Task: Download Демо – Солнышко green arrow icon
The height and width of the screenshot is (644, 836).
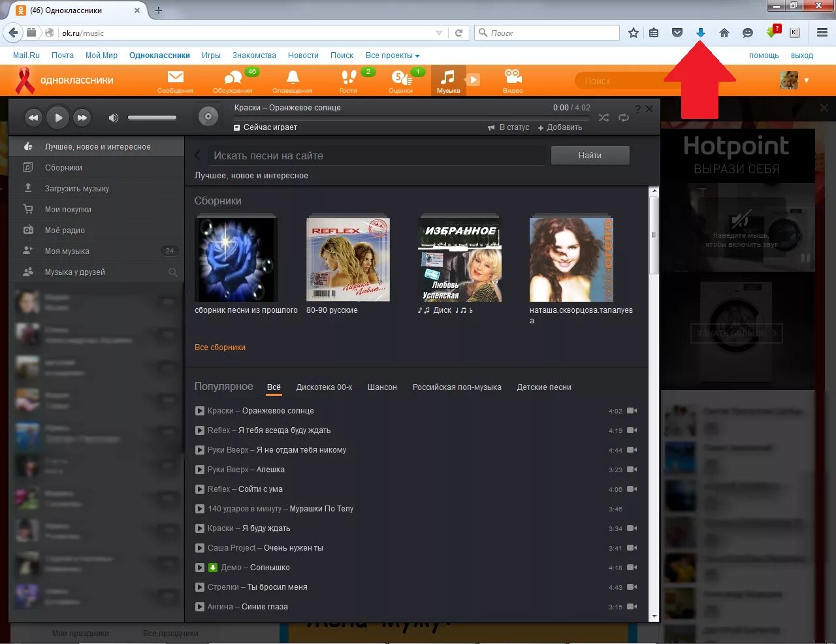Action: coord(212,568)
